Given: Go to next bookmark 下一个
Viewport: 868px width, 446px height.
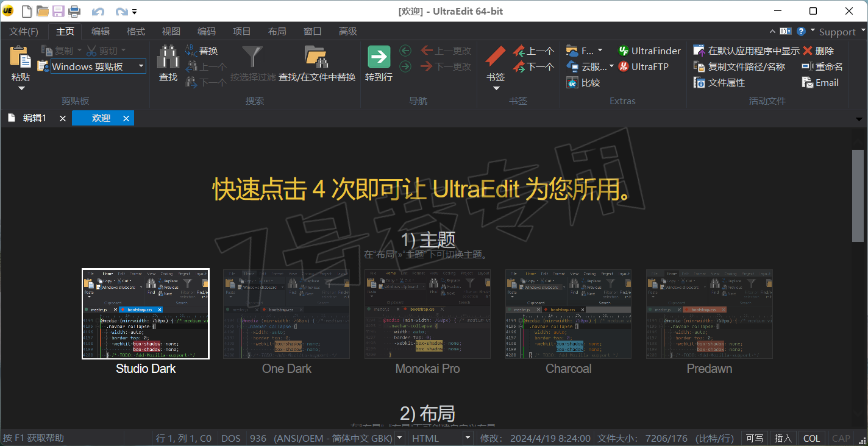Looking at the screenshot, I should click(x=534, y=67).
